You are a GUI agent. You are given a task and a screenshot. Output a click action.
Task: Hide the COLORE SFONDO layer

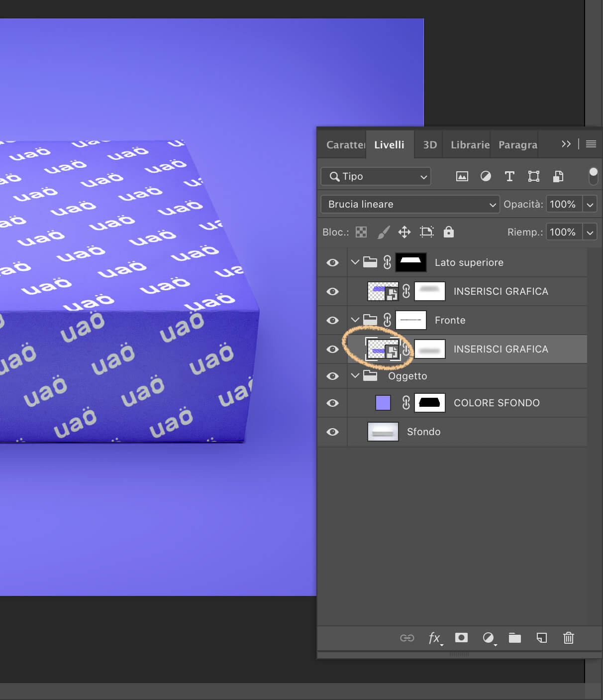(332, 403)
